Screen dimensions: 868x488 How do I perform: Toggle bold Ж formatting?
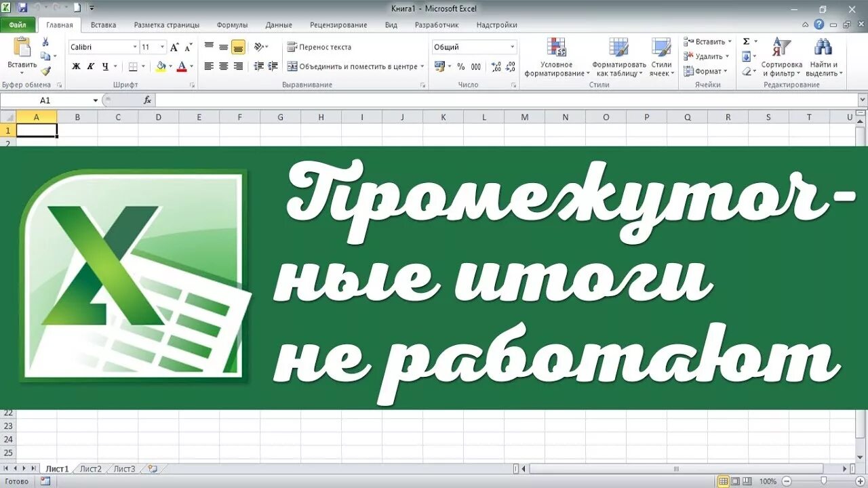pyautogui.click(x=76, y=66)
